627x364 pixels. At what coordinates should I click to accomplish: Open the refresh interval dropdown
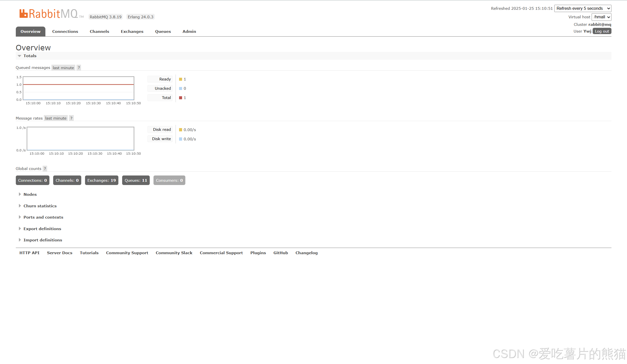(582, 9)
